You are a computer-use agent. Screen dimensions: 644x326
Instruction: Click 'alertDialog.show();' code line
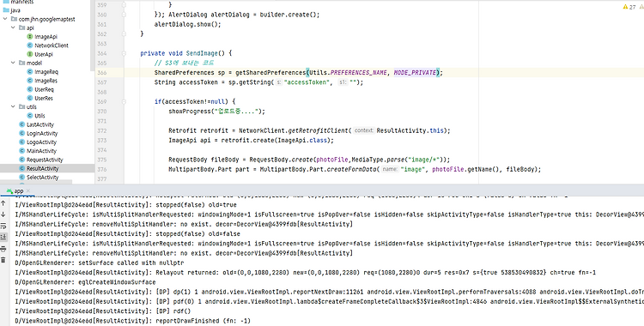[x=188, y=24]
